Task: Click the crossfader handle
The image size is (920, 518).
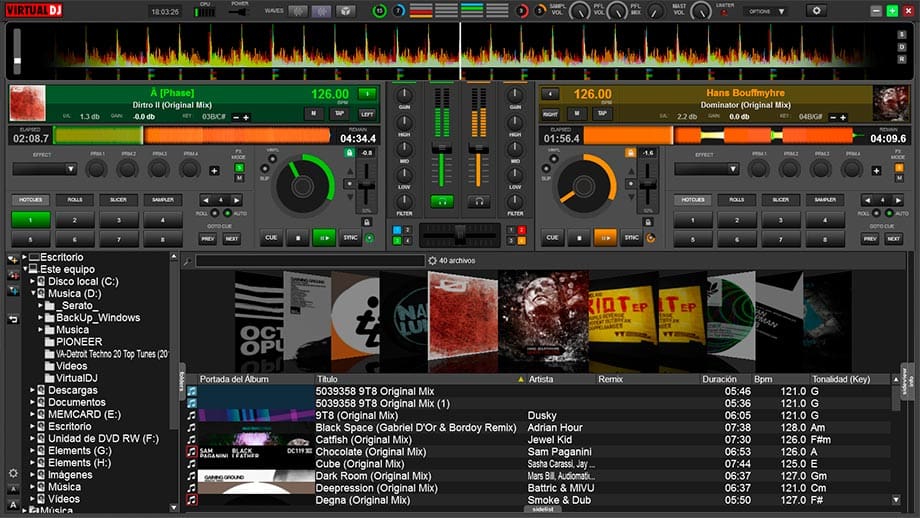Action: point(460,233)
